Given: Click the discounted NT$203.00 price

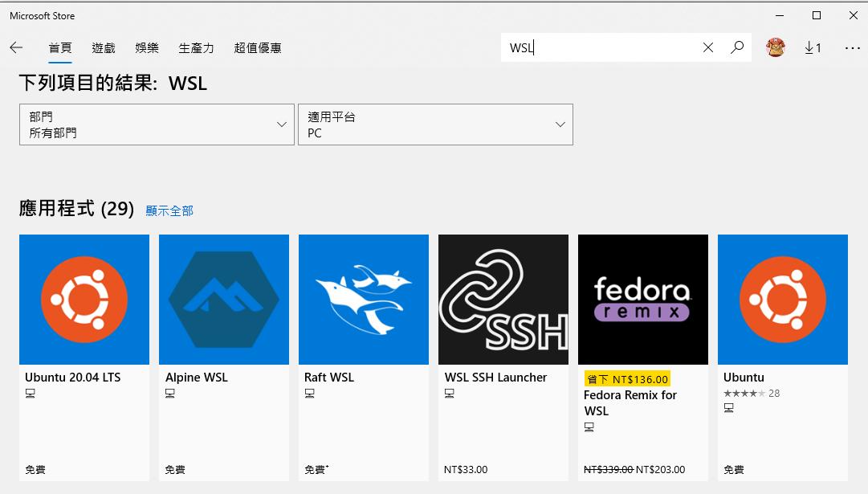Looking at the screenshot, I should (x=660, y=470).
